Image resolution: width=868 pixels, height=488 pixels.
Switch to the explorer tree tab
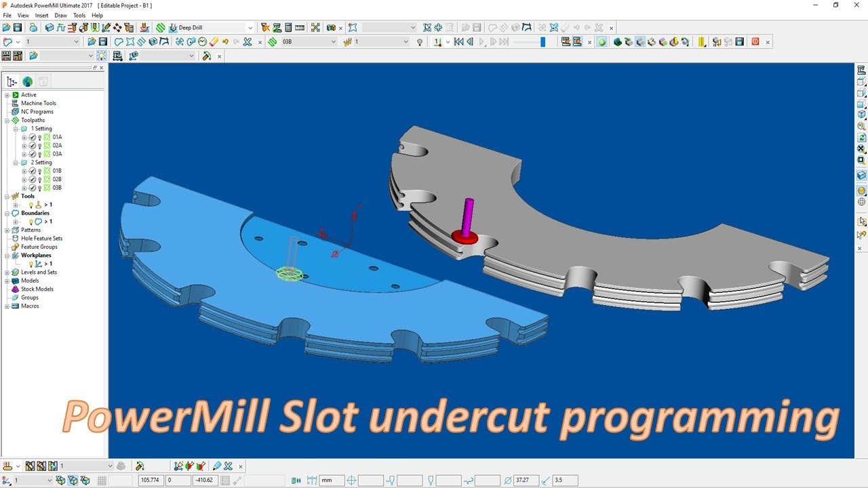pos(12,81)
